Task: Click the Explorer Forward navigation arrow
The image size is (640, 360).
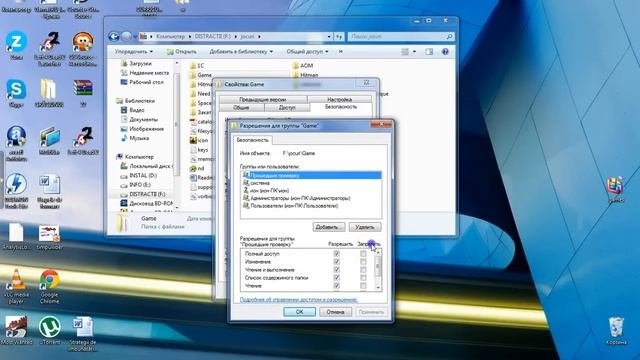Action: coord(126,37)
